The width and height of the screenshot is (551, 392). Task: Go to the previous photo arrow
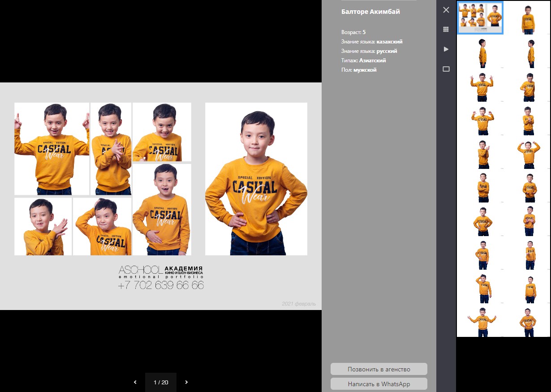click(x=135, y=382)
